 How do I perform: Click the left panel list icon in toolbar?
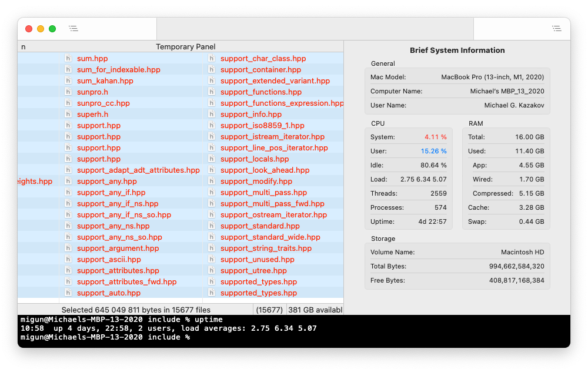[x=73, y=28]
